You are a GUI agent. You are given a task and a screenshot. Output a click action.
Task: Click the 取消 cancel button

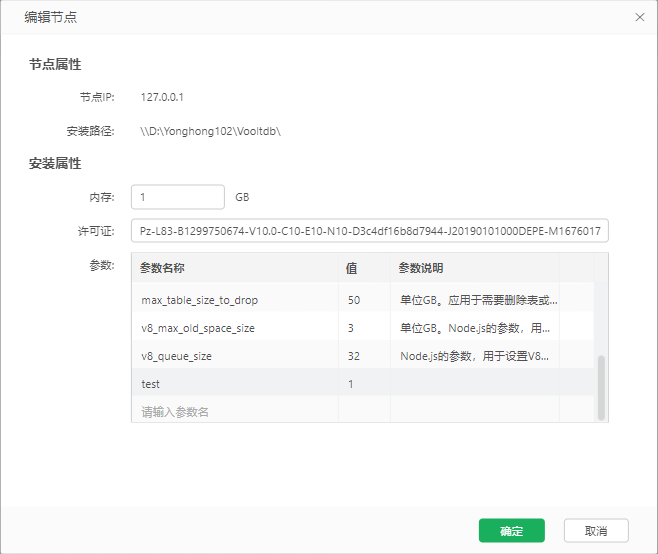(x=596, y=531)
